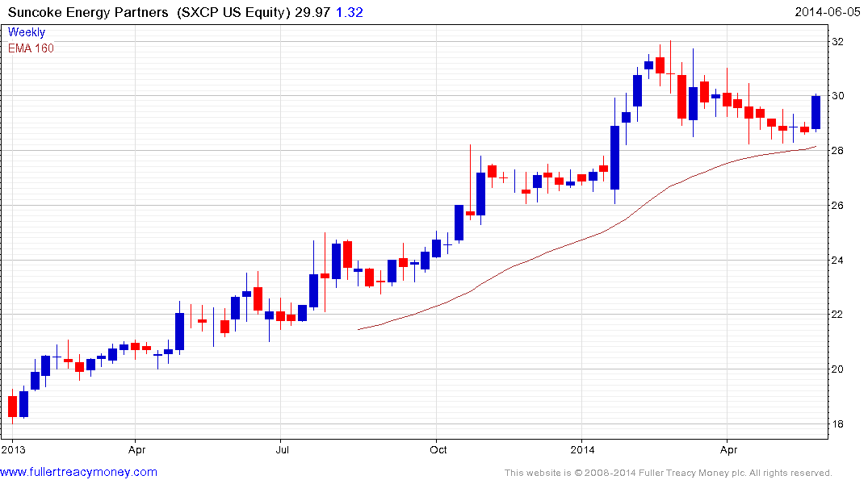The width and height of the screenshot is (868, 484).
Task: Click the 30 price axis label
Action: (837, 96)
